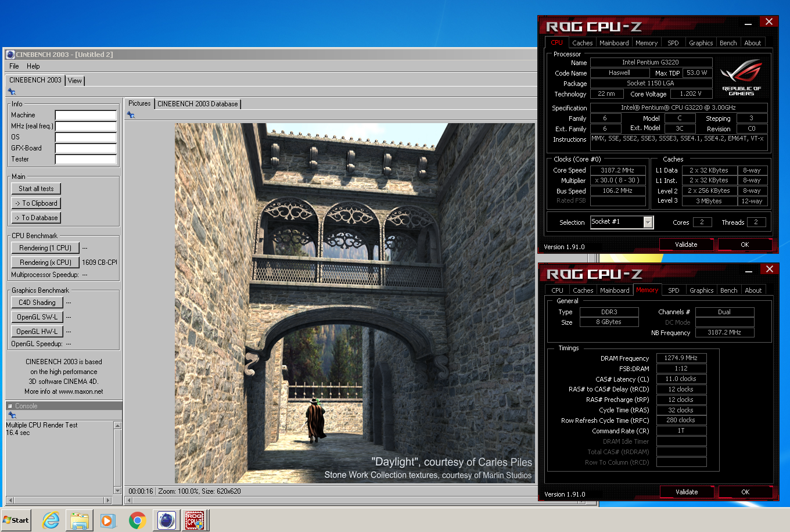This screenshot has width=790, height=532.
Task: Select the Pictures tab
Action: tap(139, 103)
